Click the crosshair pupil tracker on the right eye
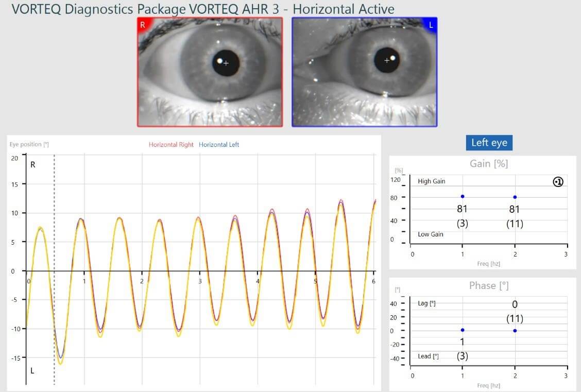 (x=225, y=63)
